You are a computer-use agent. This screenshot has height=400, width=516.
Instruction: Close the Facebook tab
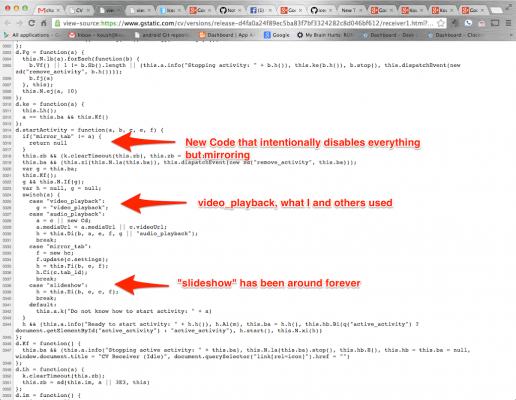tap(270, 10)
